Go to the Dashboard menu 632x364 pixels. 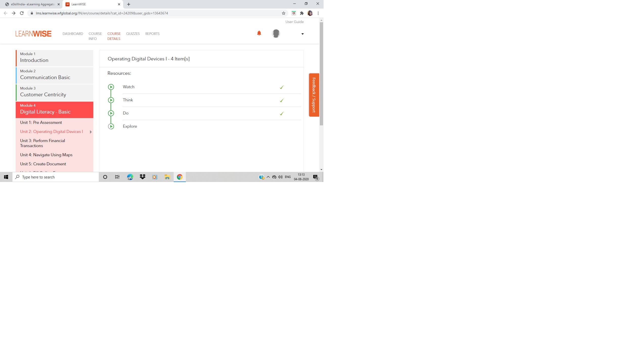pyautogui.click(x=73, y=34)
